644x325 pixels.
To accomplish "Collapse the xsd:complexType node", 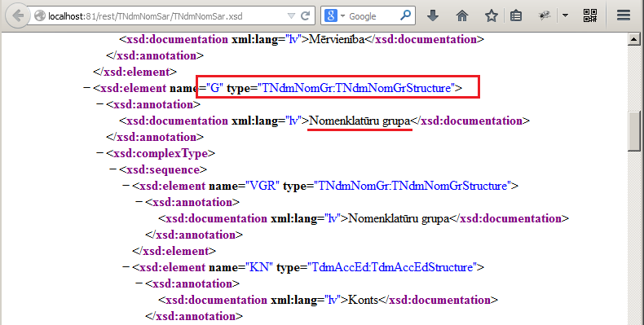I will [x=99, y=153].
